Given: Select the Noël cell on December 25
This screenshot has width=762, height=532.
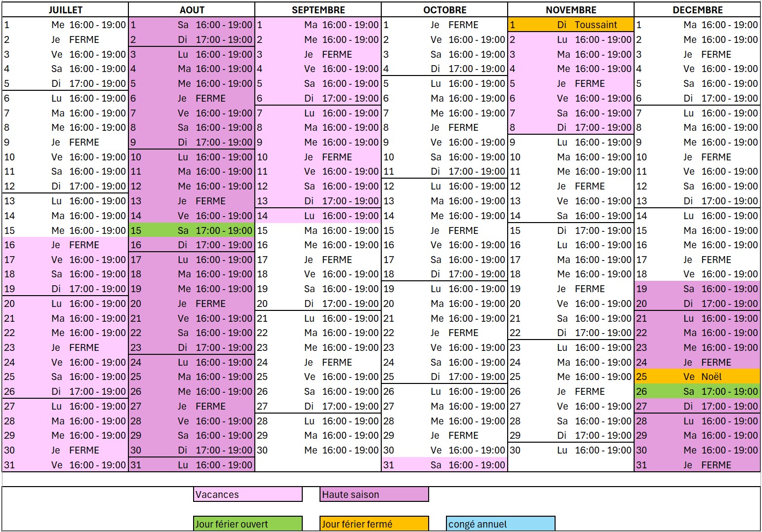Looking at the screenshot, I should (x=711, y=377).
